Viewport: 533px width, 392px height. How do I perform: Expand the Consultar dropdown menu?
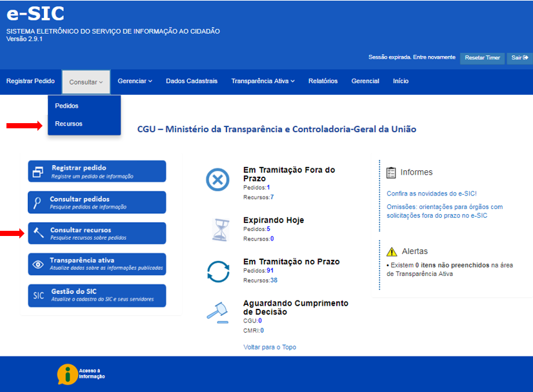[86, 82]
